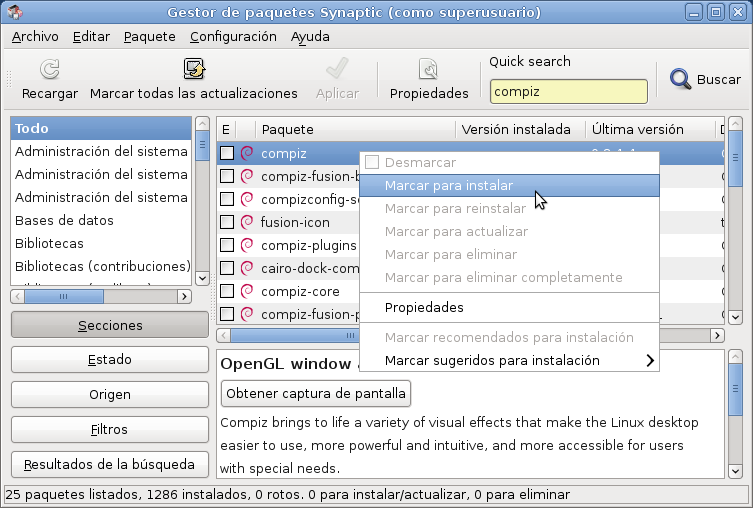
Task: Toggle status checkbox for compiz-plugins package
Action: (227, 245)
